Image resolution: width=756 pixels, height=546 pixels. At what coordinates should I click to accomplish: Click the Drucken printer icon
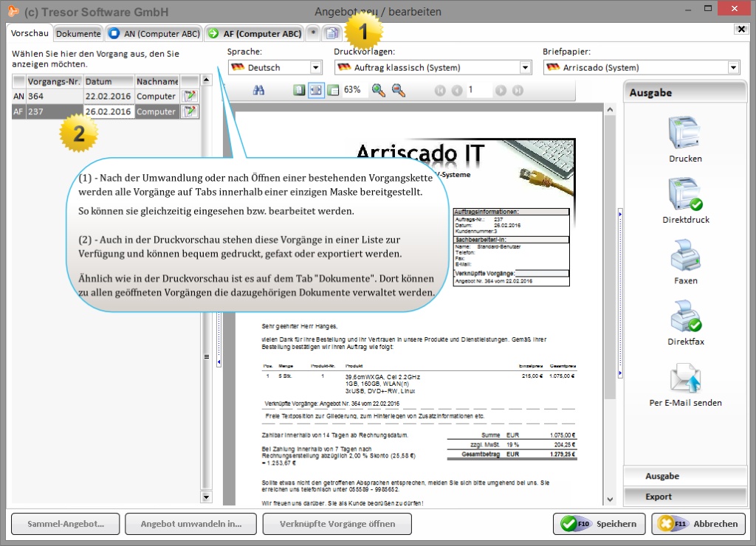685,134
